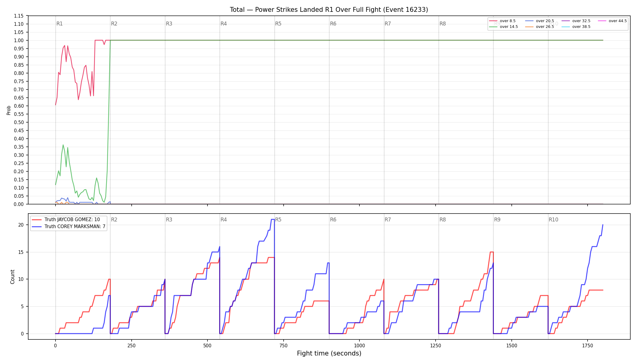This screenshot has height=364, width=637.
Task: Click the 1250 tick on the time axis
Action: [x=436, y=345]
